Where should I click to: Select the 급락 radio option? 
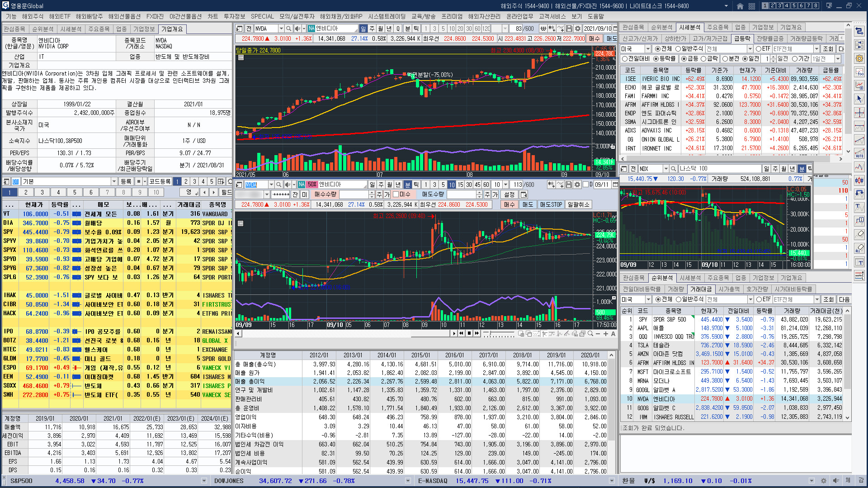(703, 59)
